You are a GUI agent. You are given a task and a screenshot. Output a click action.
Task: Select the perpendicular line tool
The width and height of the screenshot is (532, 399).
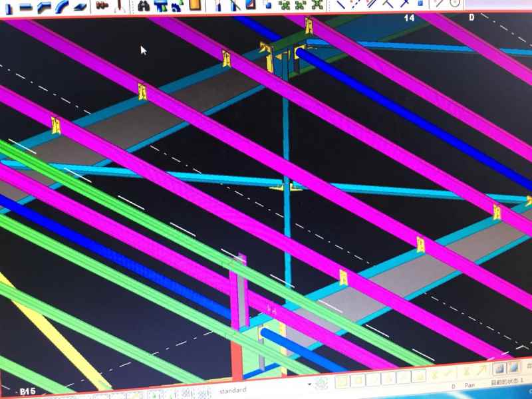click(x=388, y=4)
